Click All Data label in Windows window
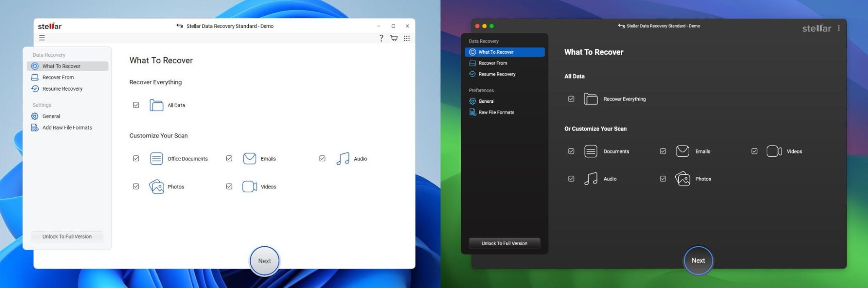 176,105
